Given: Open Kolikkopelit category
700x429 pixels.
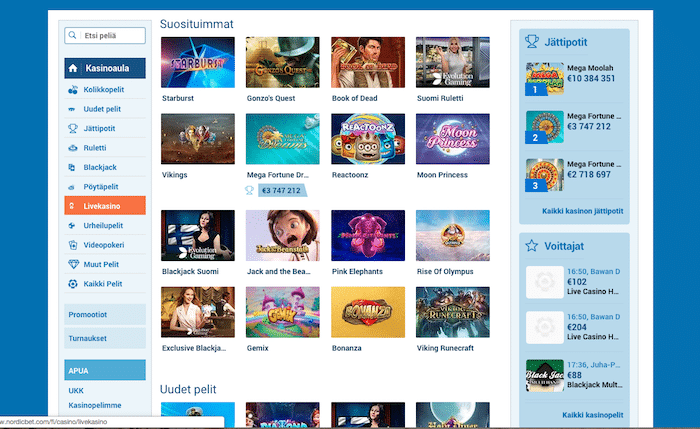Looking at the screenshot, I should click(x=105, y=90).
